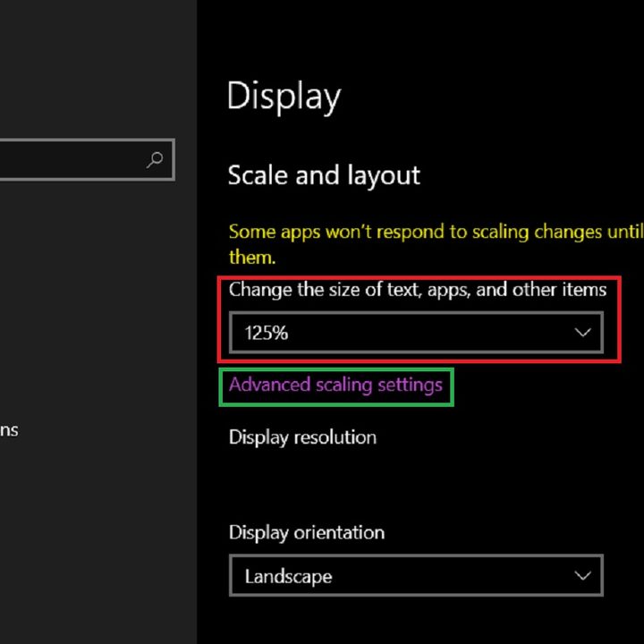Click the Scale and layout heading
Image resolution: width=644 pixels, height=644 pixels.
point(324,176)
